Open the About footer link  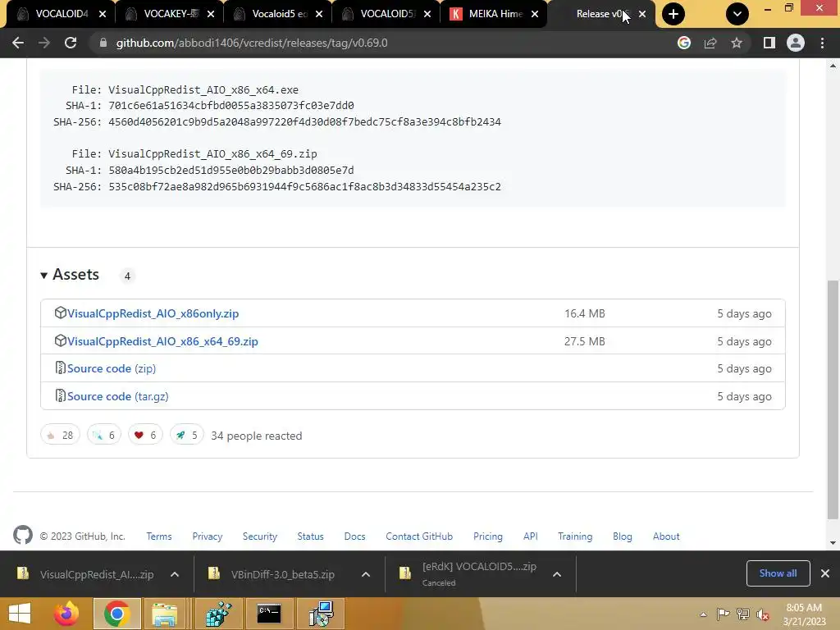(x=666, y=536)
